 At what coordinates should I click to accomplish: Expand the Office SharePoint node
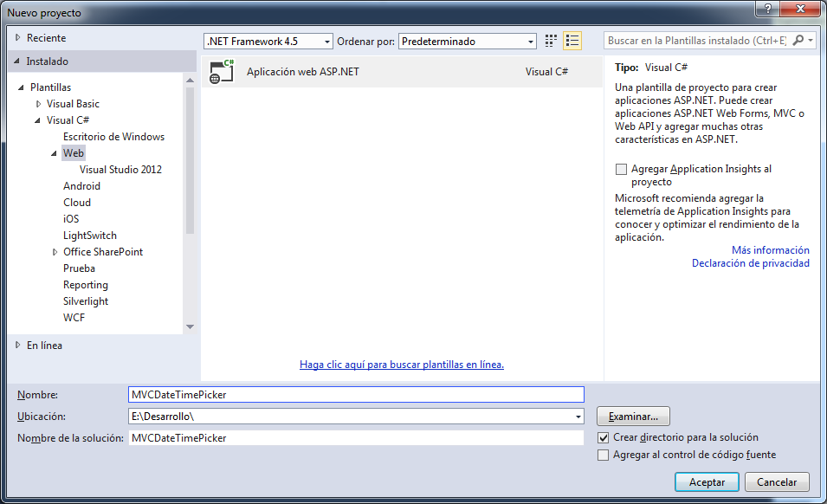point(55,251)
